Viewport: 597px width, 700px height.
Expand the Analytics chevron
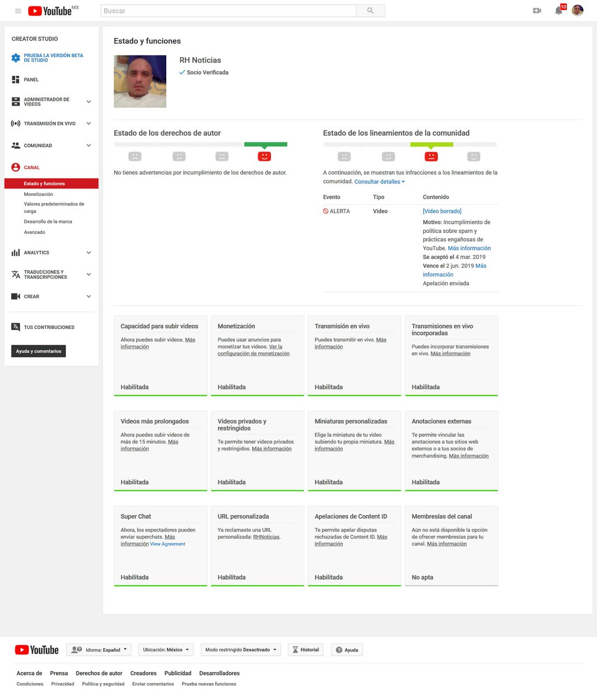(x=89, y=253)
